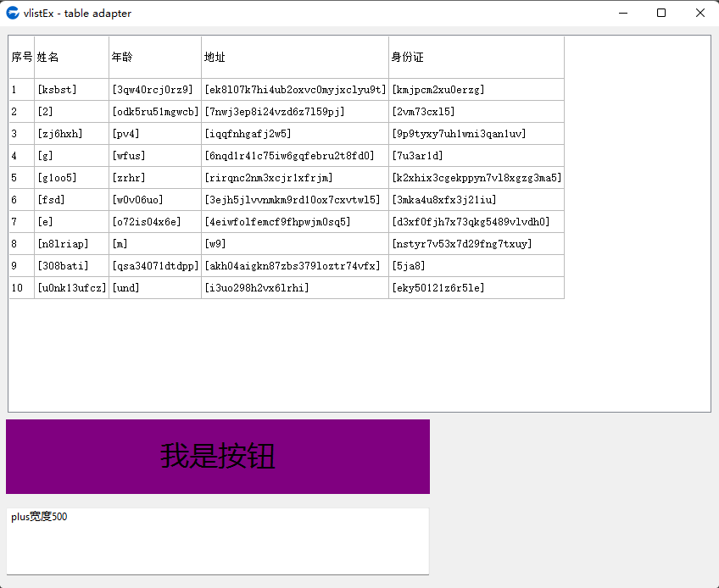Select the [pv4] cell
The image size is (719, 588).
(155, 133)
